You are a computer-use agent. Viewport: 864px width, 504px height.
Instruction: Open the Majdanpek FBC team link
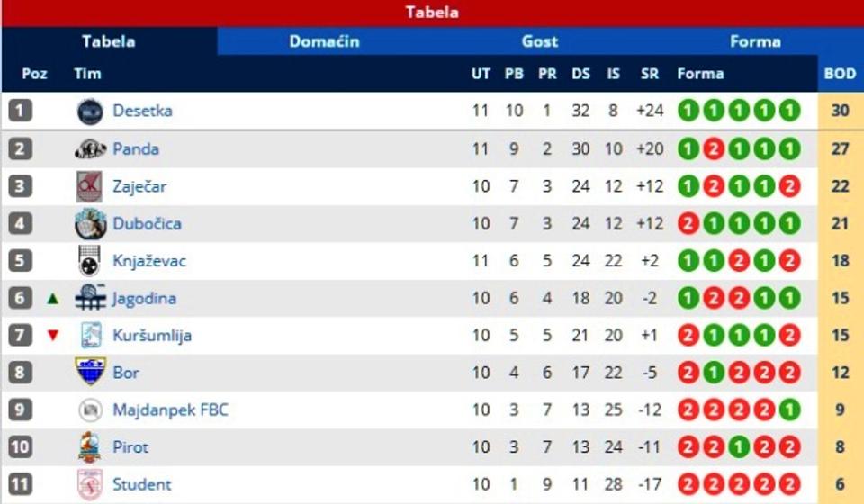click(170, 410)
